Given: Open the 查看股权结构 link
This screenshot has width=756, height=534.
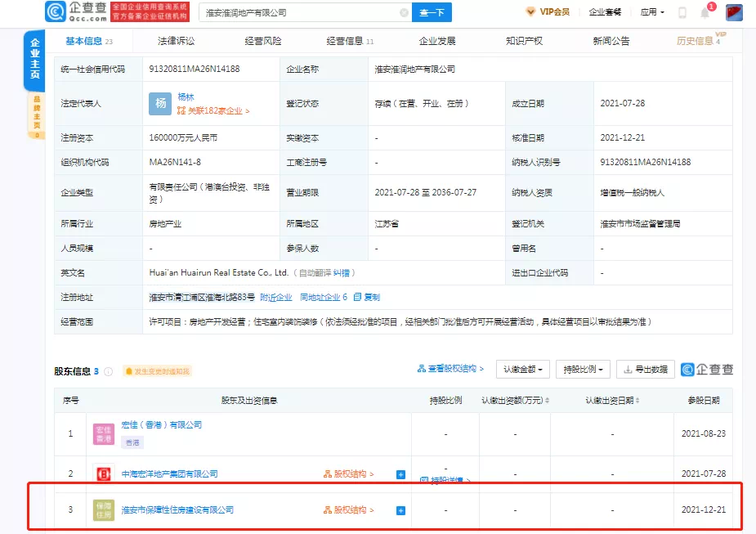Looking at the screenshot, I should tap(450, 369).
